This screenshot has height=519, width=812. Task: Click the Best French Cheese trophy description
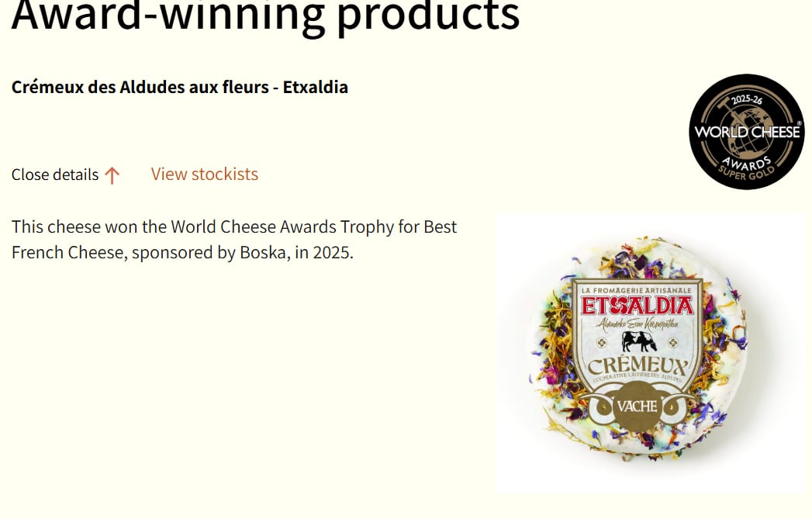(233, 240)
